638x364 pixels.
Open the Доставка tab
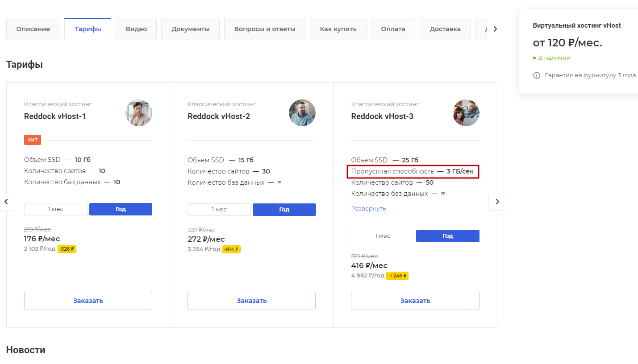tap(445, 29)
